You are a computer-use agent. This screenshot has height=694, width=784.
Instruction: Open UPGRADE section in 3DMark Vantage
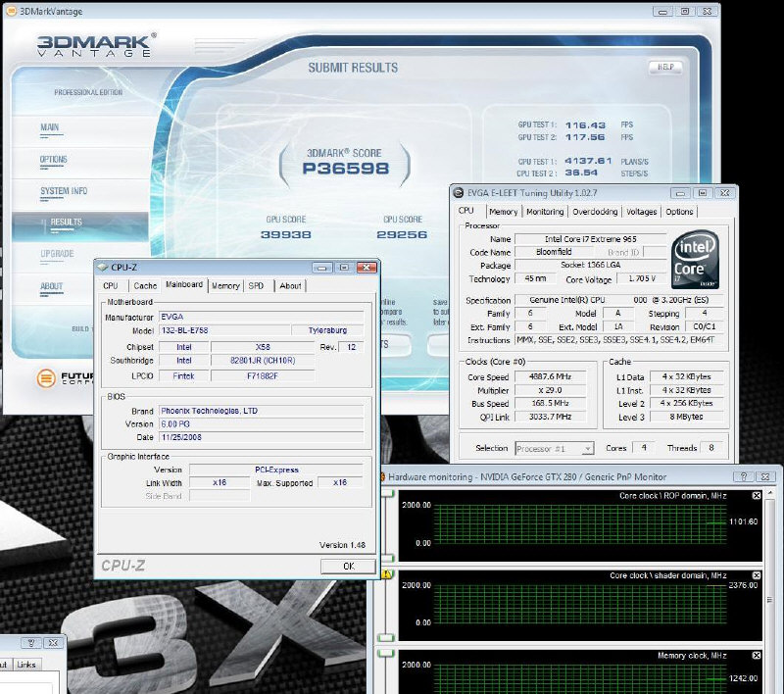click(x=57, y=254)
